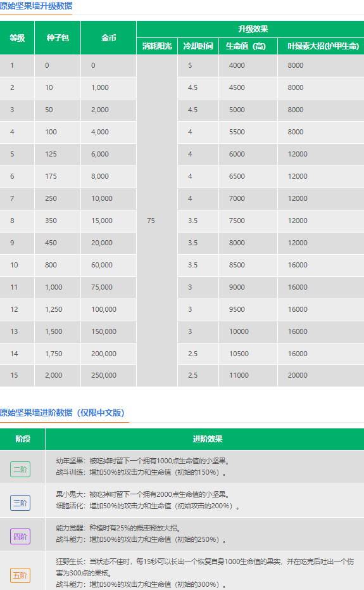This screenshot has height=590, width=364.
Task: Click the 幼年坚果 effect description text
Action: 143,461
